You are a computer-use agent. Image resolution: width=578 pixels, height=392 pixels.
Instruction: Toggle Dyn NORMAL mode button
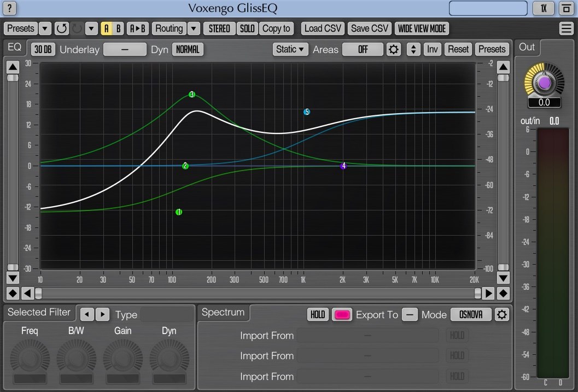point(188,49)
